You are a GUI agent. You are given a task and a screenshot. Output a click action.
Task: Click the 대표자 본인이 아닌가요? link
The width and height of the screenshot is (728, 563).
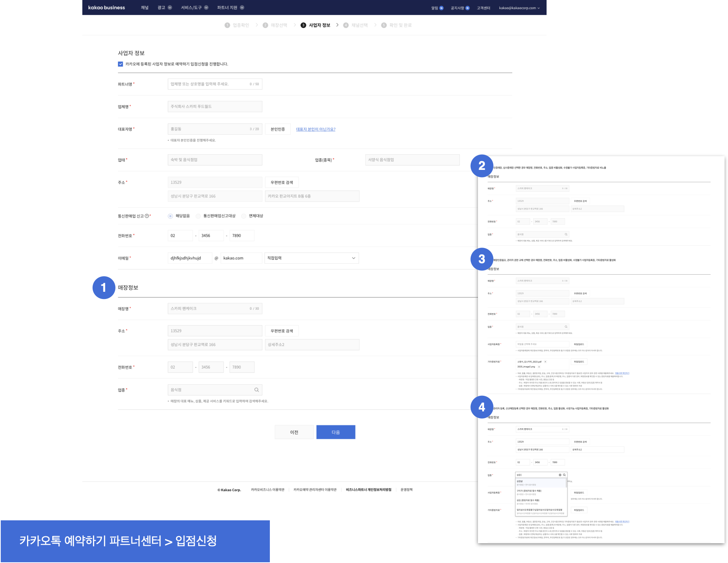316,130
